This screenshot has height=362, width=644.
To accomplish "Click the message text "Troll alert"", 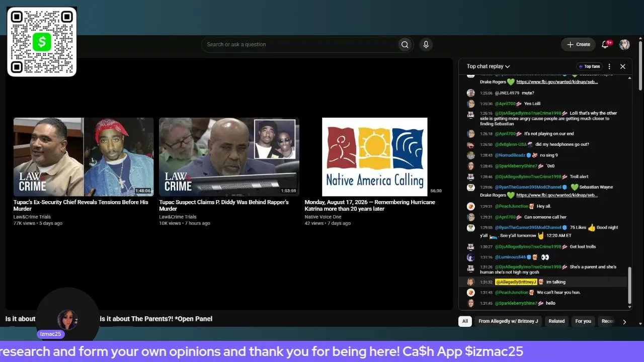I will tap(579, 177).
